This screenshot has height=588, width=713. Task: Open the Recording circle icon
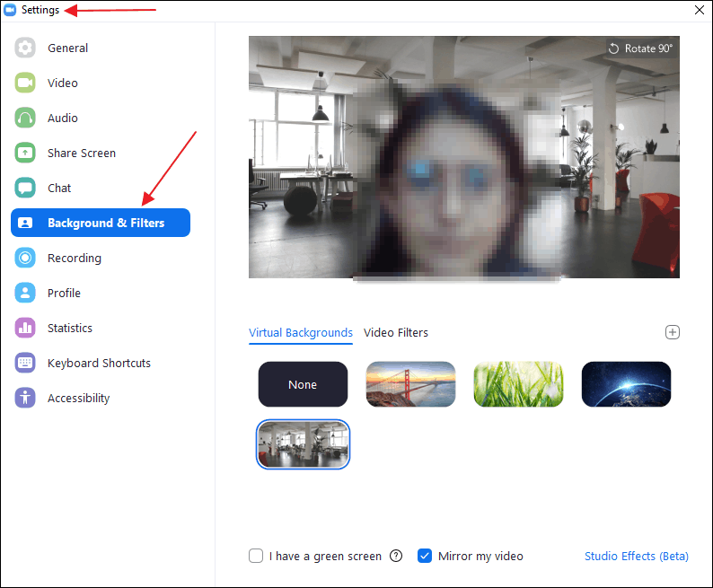click(25, 258)
